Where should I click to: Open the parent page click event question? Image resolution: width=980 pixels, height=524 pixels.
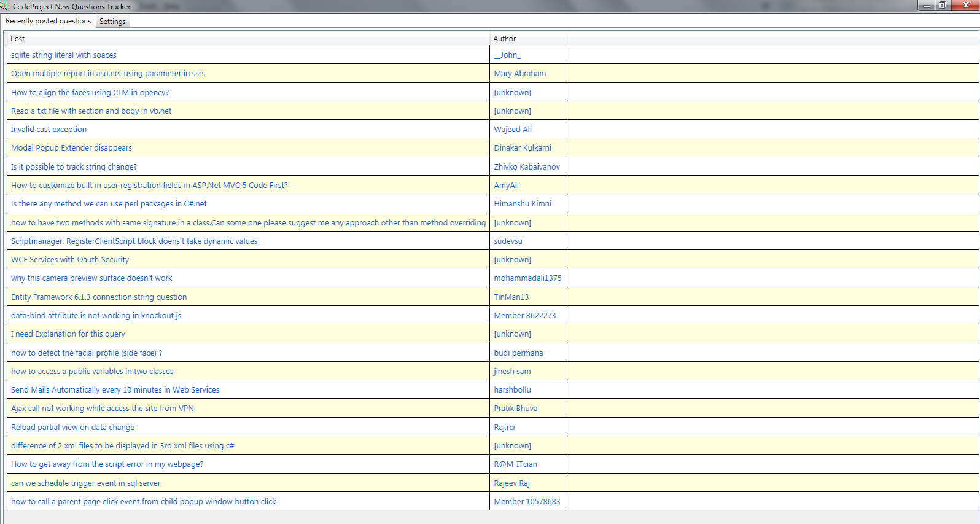144,502
